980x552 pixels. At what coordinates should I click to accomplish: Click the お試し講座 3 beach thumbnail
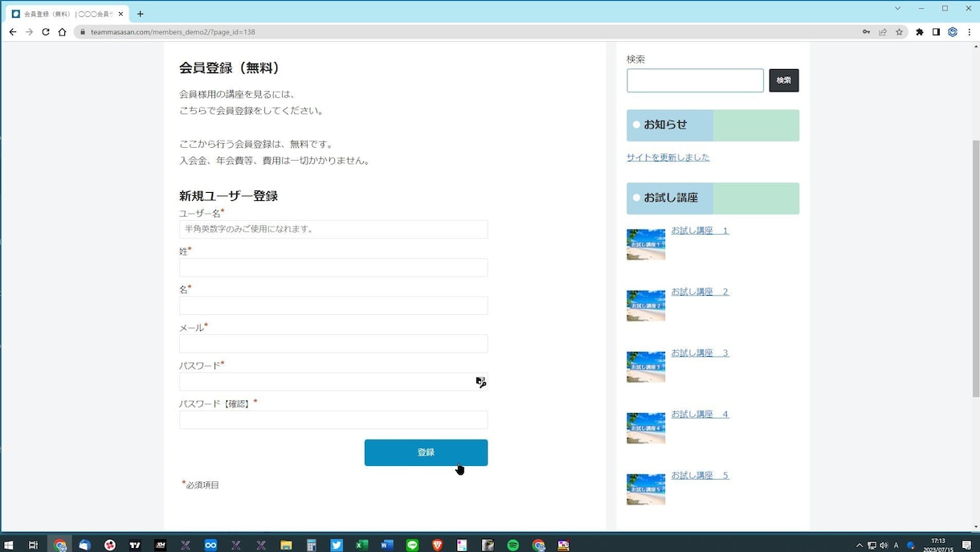646,367
